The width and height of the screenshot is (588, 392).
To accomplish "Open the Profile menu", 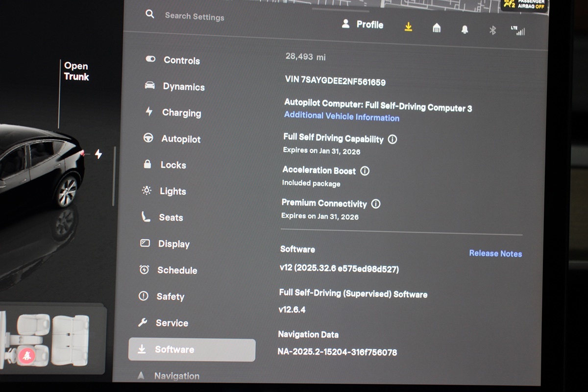I will (363, 24).
